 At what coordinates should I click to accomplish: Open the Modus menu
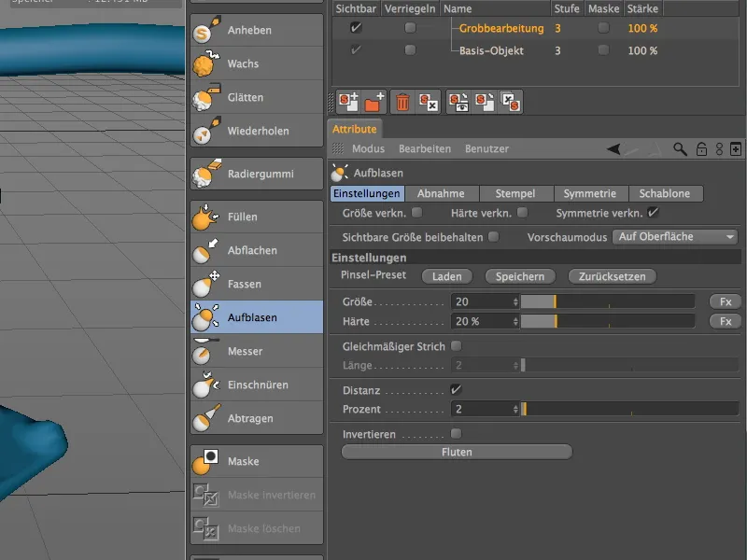pos(368,148)
